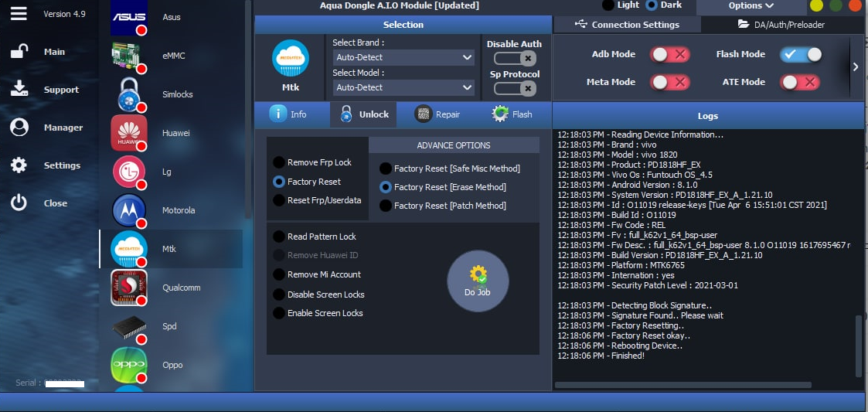Choose Factory Reset [Erase Method]
868x412 pixels.
(385, 187)
